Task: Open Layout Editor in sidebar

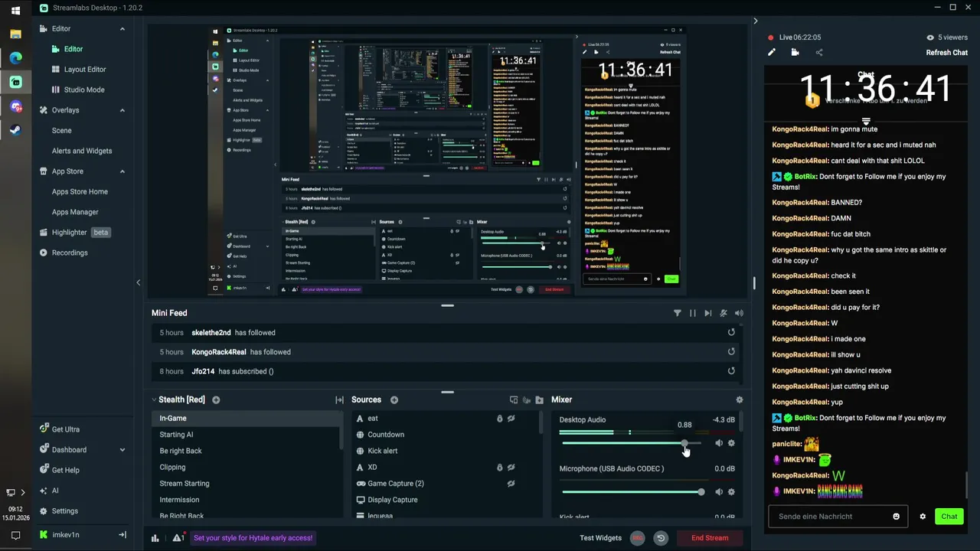Action: point(85,69)
